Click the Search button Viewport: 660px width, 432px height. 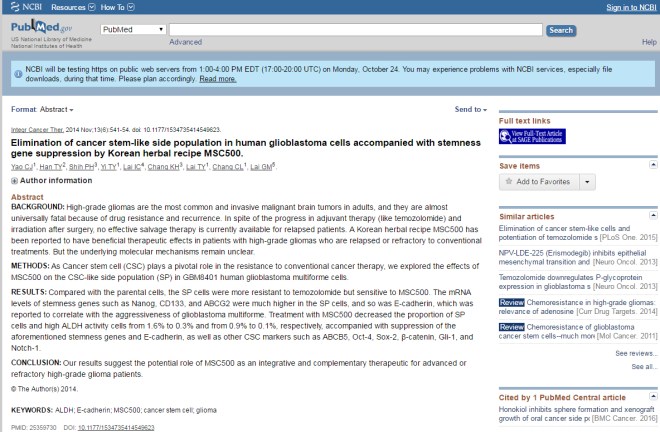[561, 30]
